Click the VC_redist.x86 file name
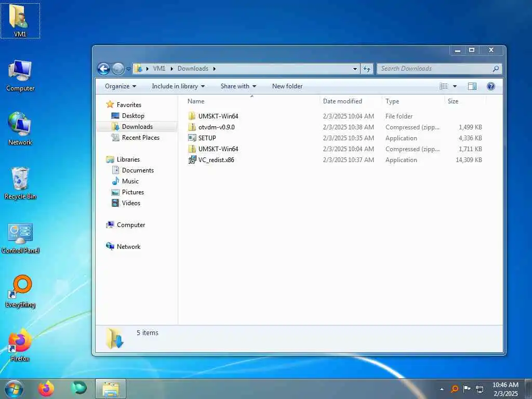Image resolution: width=532 pixels, height=399 pixels. tap(216, 160)
